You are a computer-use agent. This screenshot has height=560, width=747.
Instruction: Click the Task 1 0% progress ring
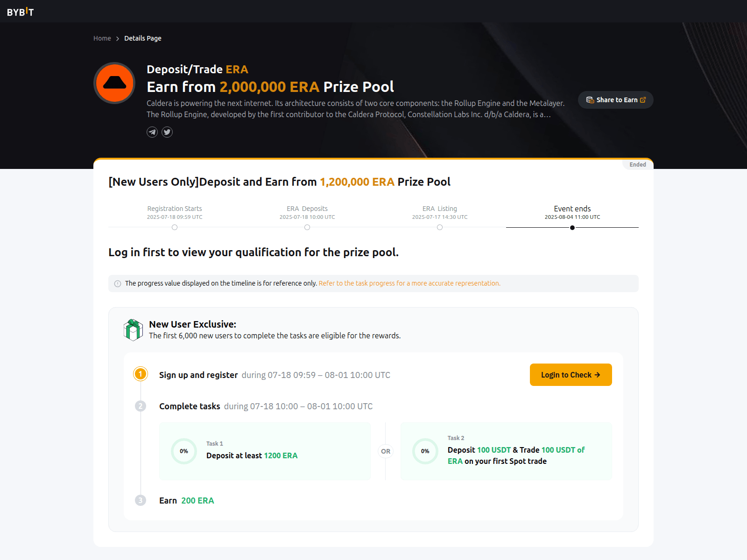tap(184, 451)
